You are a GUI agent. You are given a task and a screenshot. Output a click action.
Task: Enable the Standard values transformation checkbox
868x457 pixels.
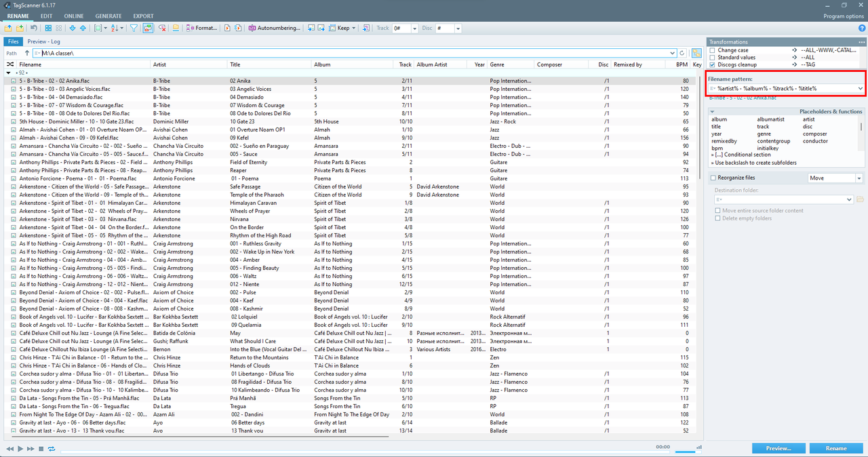click(712, 57)
